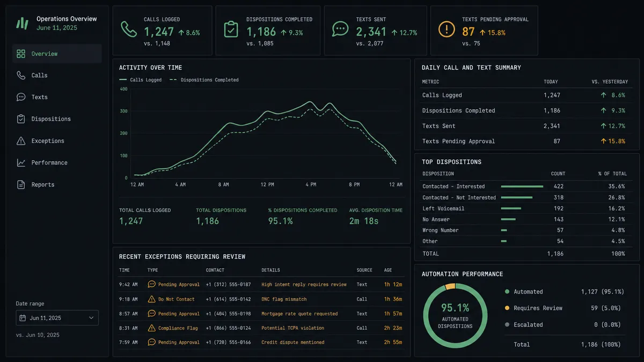
Task: Click Pending Approval icon in 8:57 AM row
Action: click(151, 314)
